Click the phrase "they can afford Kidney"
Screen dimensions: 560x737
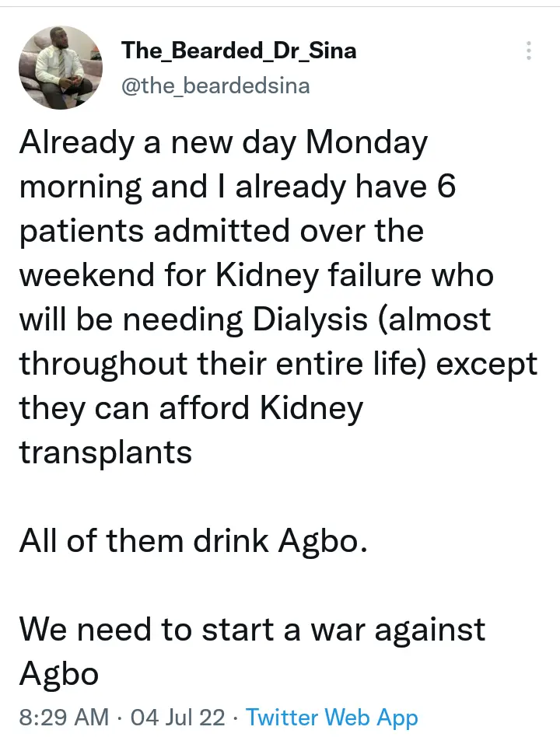pos(191,408)
